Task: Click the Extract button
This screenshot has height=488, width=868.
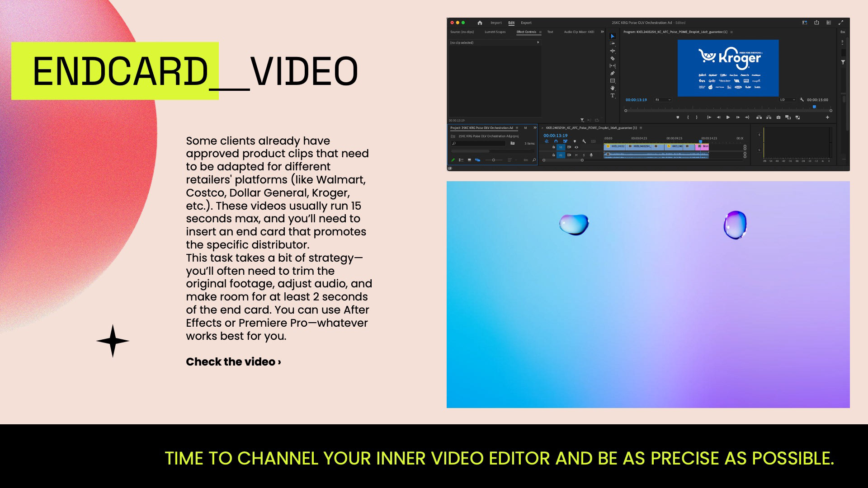Action: 769,117
